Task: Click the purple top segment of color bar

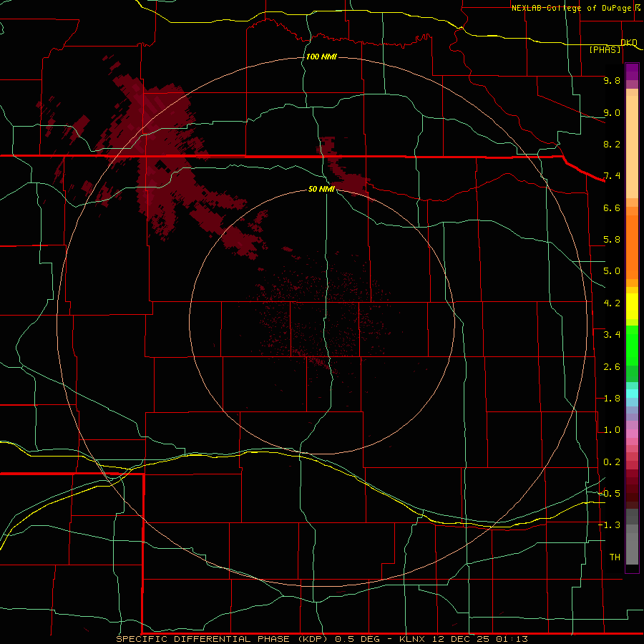Action: (x=632, y=72)
